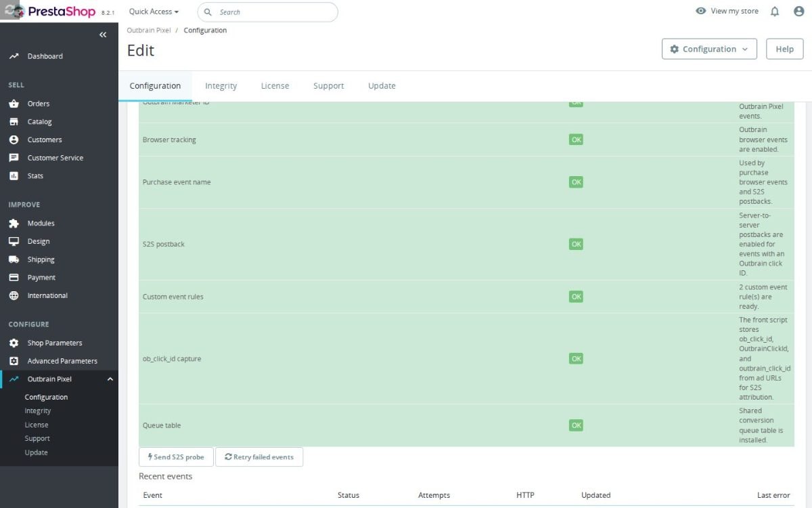Open the Quick Access dropdown
Screen dimensions: 812x508
(x=154, y=12)
